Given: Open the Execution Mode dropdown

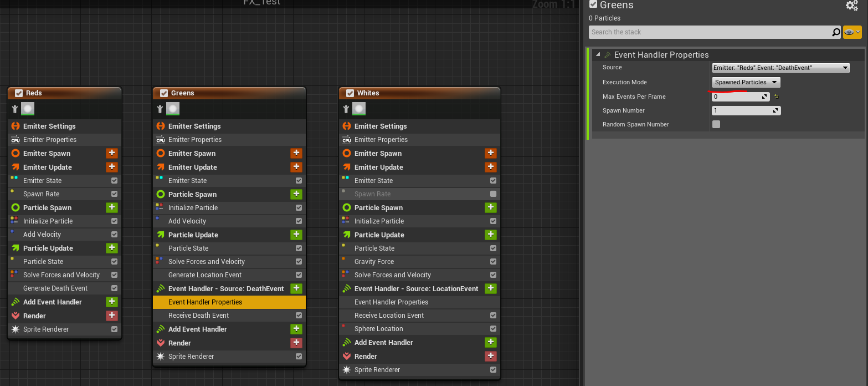Looking at the screenshot, I should pos(746,82).
